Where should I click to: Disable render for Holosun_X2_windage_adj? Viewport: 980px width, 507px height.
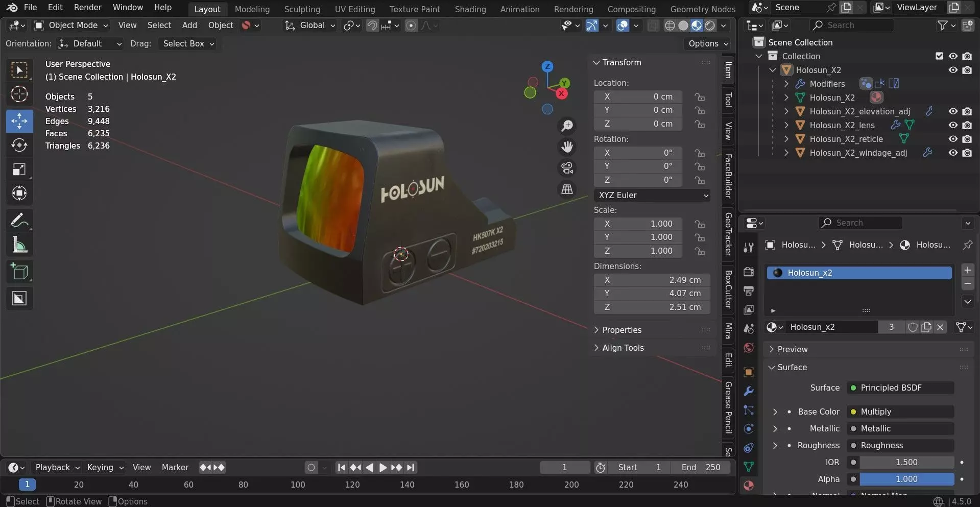tap(967, 153)
